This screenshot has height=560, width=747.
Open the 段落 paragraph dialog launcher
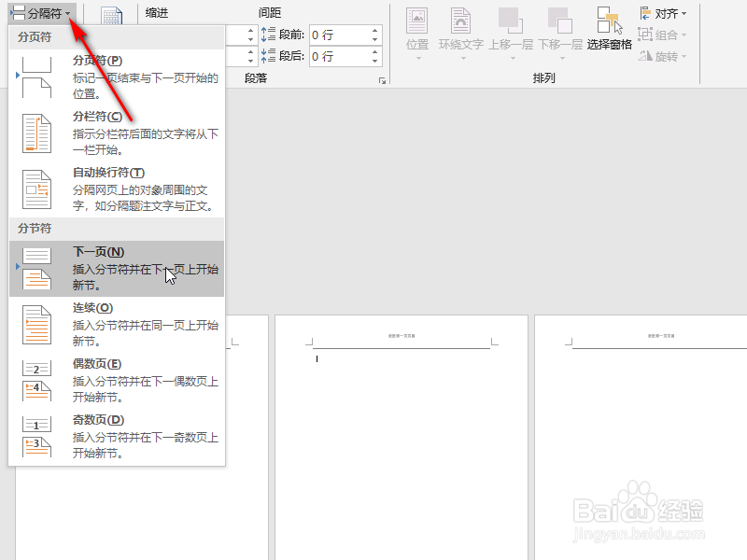(382, 81)
